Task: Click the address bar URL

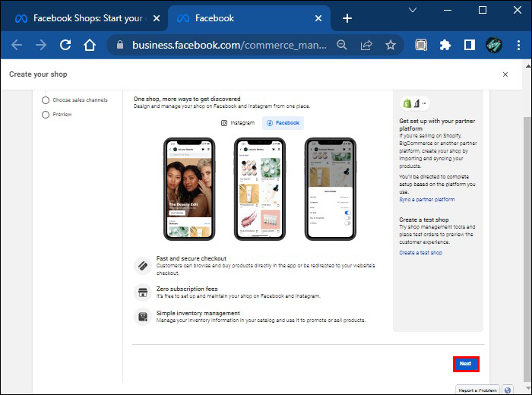Action: [230, 45]
